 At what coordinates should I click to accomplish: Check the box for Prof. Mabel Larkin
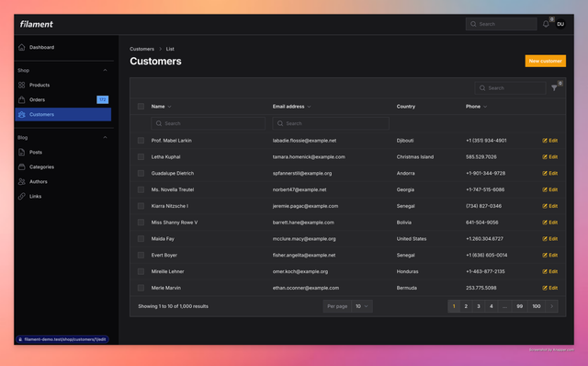tap(141, 141)
